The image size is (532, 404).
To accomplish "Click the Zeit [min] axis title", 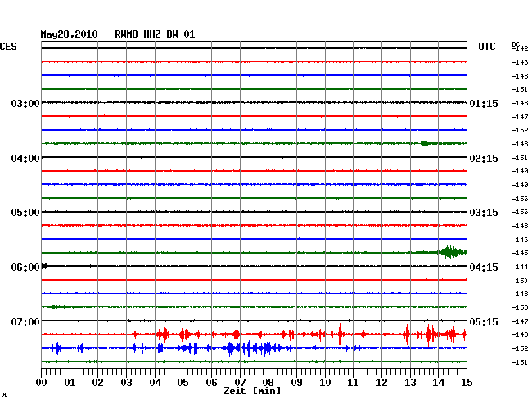I will pyautogui.click(x=252, y=391).
